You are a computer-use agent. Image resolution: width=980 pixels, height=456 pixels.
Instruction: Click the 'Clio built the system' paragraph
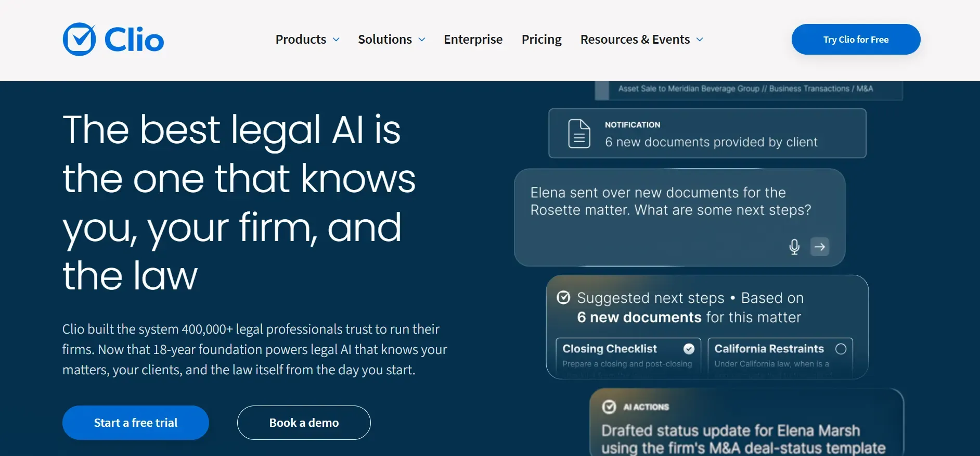tap(255, 349)
